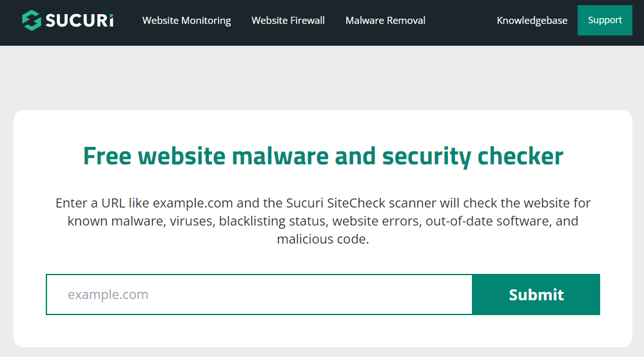Click the known malware, viruses phrase
Viewport: 644px width, 357px height.
(141, 221)
